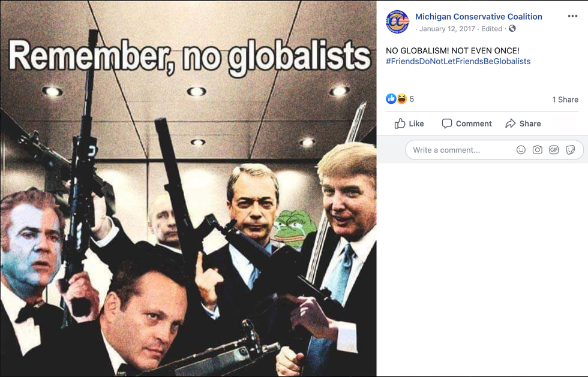Click the globe public audience icon
This screenshot has height=377, width=588.
(x=512, y=29)
